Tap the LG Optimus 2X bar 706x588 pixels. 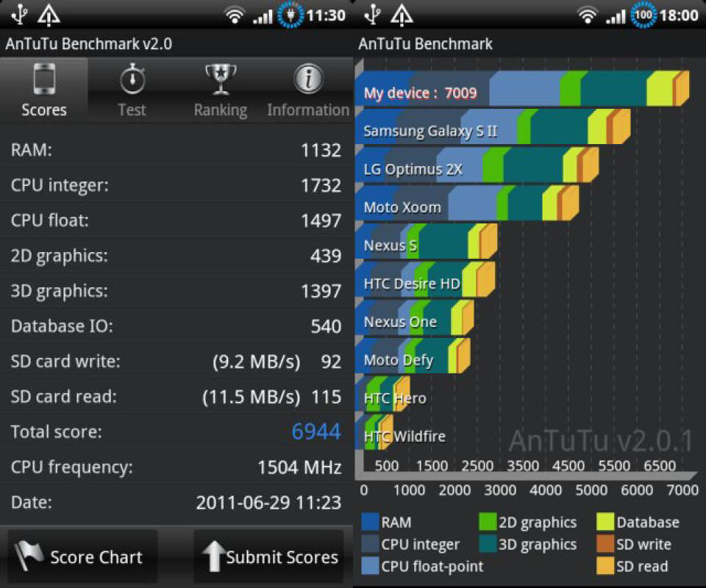(477, 165)
